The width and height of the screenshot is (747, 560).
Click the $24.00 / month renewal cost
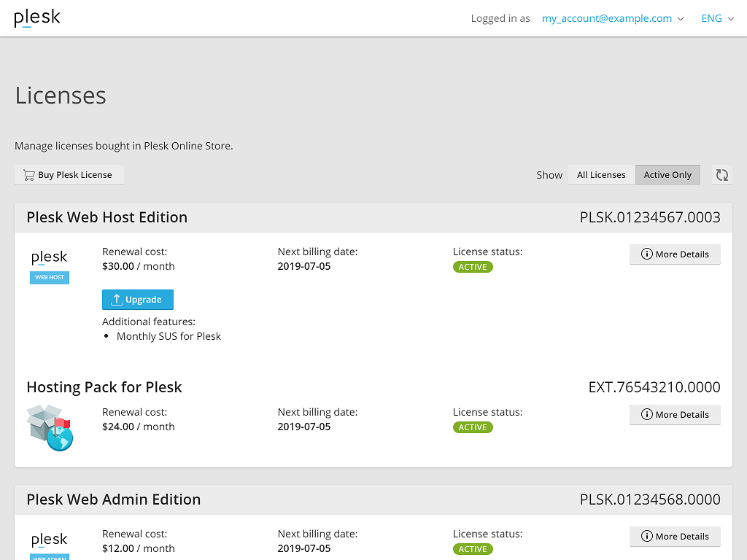tap(138, 427)
